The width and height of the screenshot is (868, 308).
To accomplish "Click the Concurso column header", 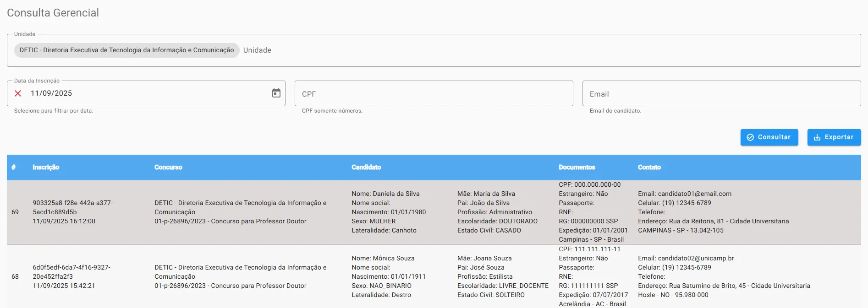I will (168, 168).
